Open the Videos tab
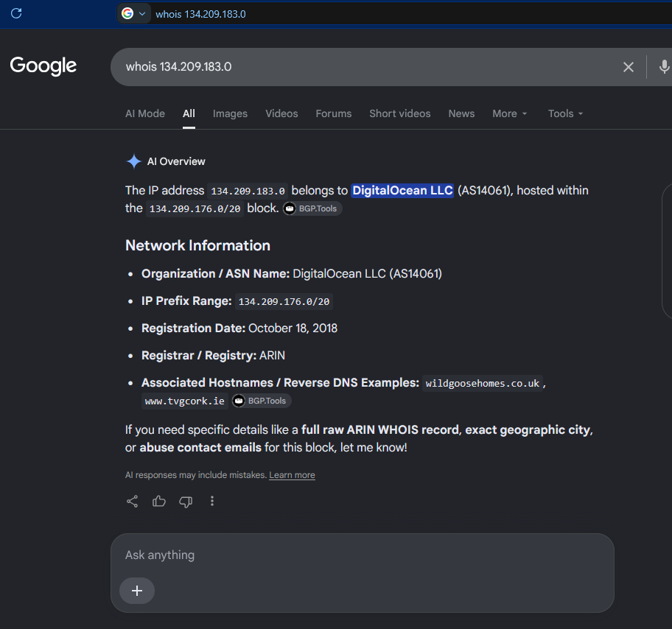Screen dimensions: 672x629 [x=281, y=113]
